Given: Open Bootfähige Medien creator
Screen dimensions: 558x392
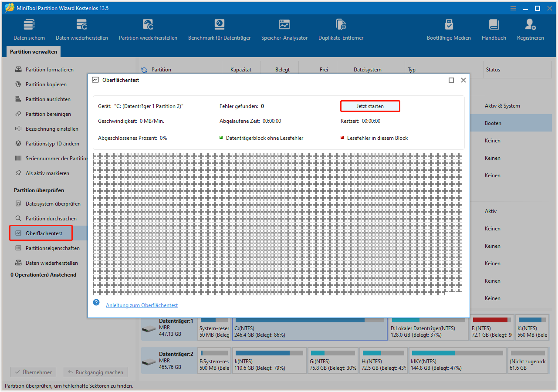Looking at the screenshot, I should 449,29.
